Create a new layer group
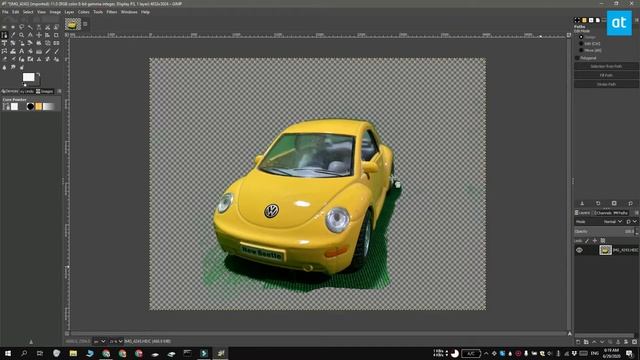The width and height of the screenshot is (640, 360). click(586, 342)
